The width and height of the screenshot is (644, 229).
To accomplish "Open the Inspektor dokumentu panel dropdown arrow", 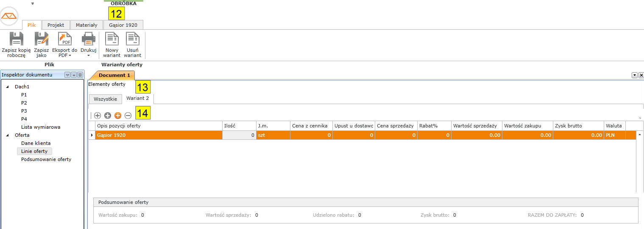I will pyautogui.click(x=67, y=75).
